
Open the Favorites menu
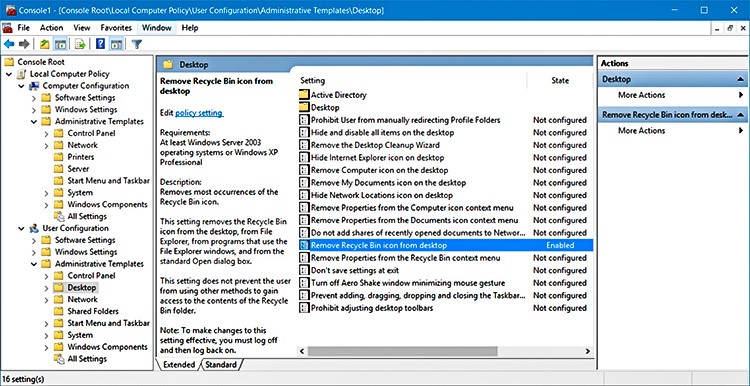[116, 28]
